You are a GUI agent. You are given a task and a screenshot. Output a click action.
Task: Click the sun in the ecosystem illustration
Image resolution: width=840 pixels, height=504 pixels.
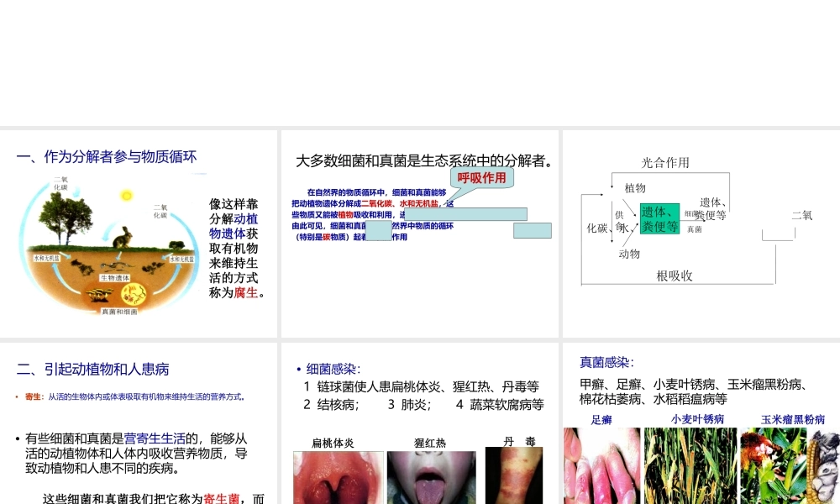tap(127, 196)
